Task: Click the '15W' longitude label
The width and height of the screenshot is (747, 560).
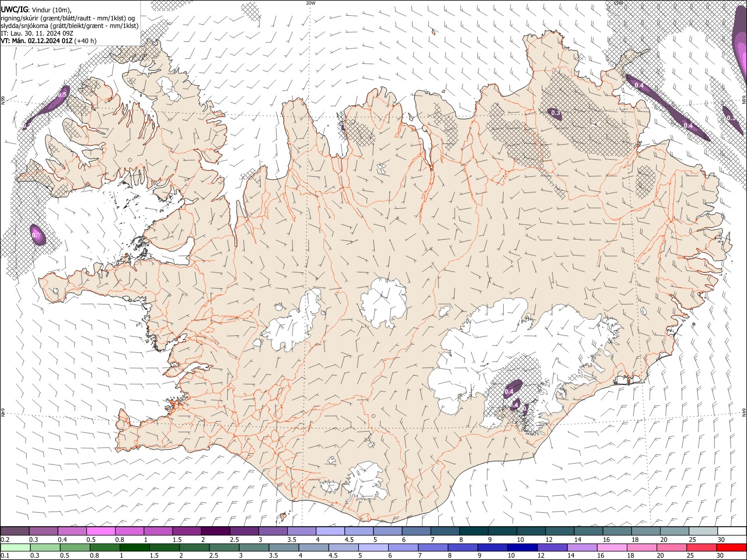Action: click(618, 3)
